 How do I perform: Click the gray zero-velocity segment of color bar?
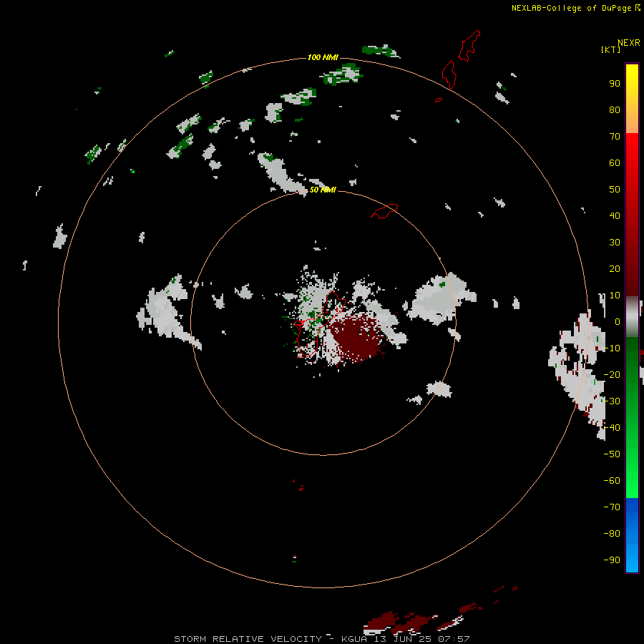click(632, 317)
